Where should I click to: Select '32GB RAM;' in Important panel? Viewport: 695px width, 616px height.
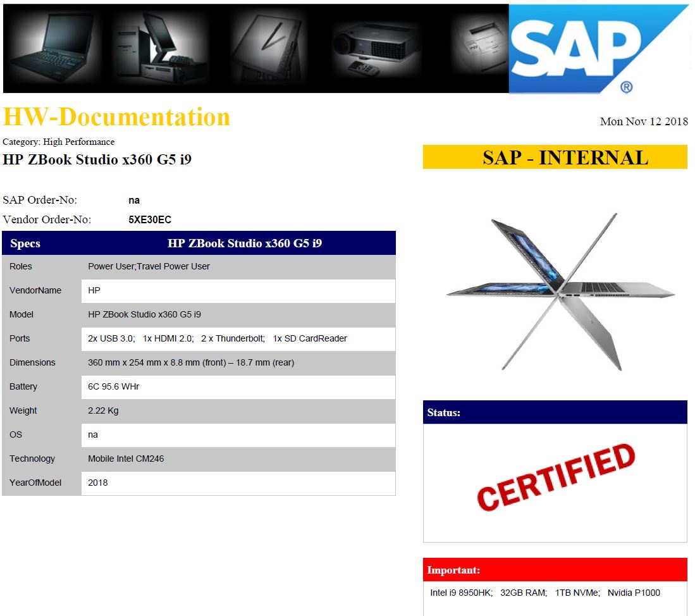[524, 593]
